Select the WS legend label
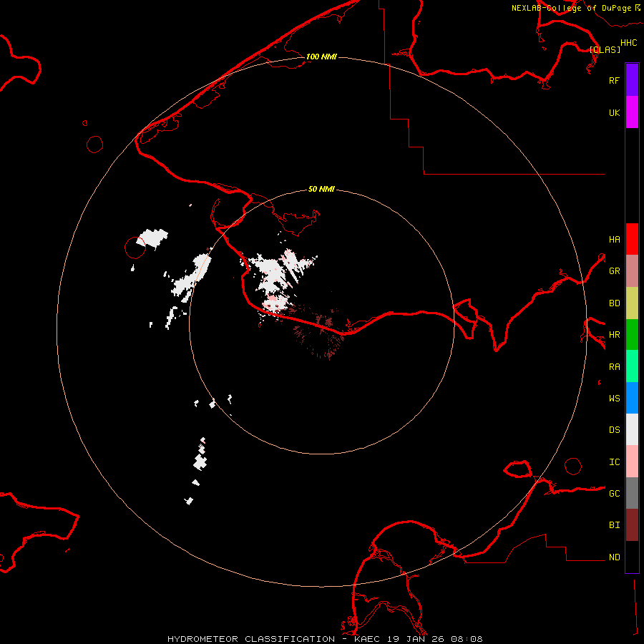Screen dimensions: 644x644 pos(614,399)
